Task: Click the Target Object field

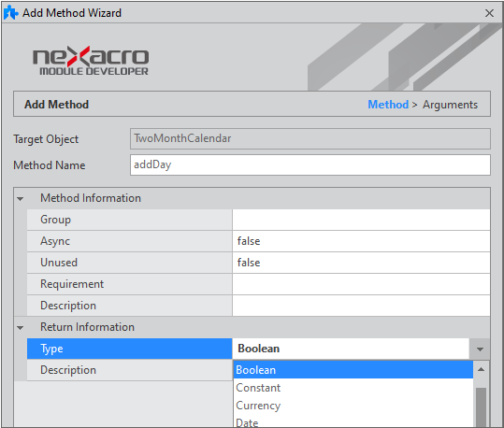Action: [310, 138]
